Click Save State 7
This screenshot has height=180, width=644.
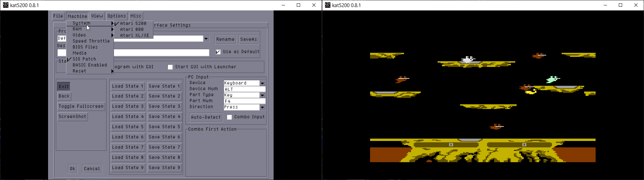tap(165, 147)
